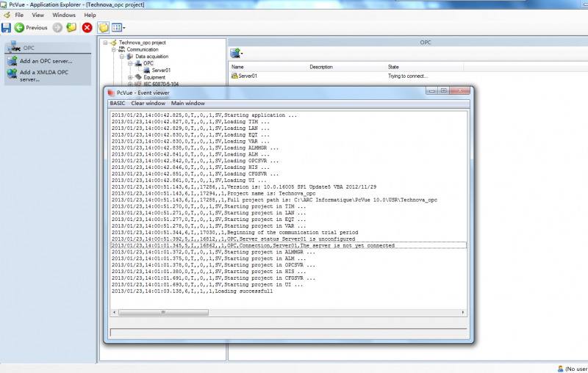The width and height of the screenshot is (588, 373).
Task: Open the Help menu
Action: pyautogui.click(x=90, y=15)
